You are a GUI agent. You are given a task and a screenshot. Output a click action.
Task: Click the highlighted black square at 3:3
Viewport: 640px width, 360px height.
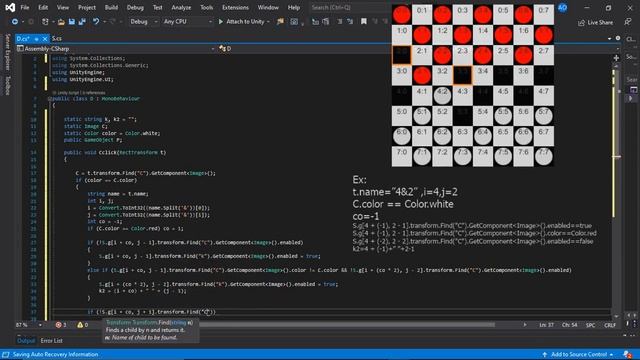click(x=462, y=75)
